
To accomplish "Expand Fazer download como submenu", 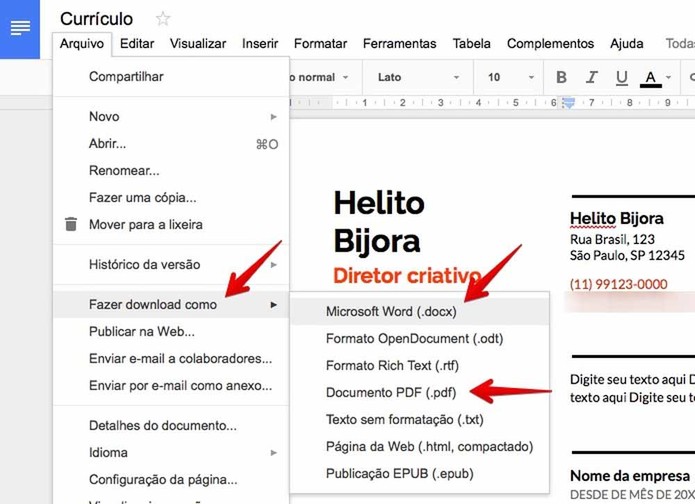I will 171,305.
